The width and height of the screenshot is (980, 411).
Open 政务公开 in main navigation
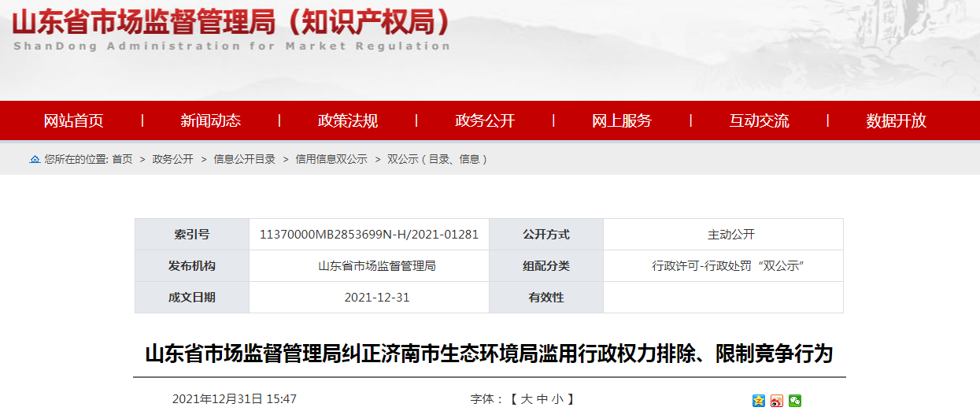click(x=485, y=120)
